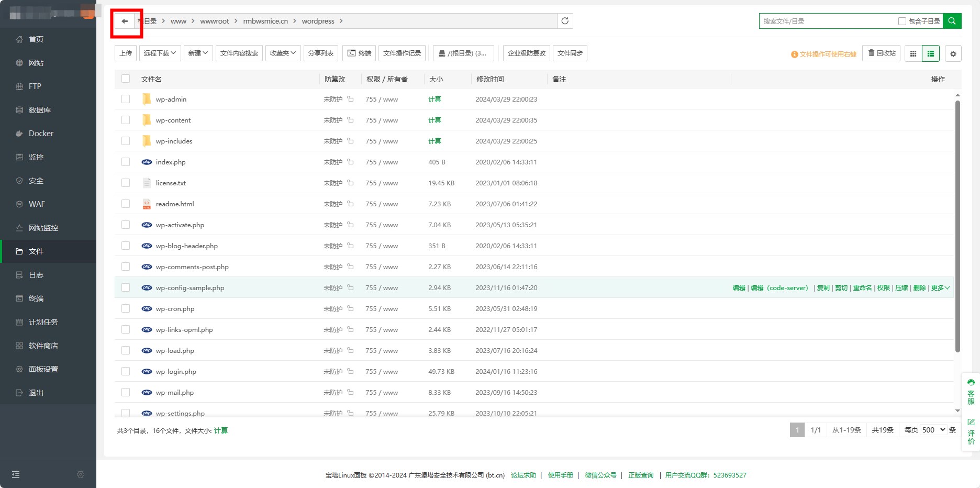Toggle the lock icon for wp-admin
Image resolution: width=980 pixels, height=488 pixels.
[350, 99]
